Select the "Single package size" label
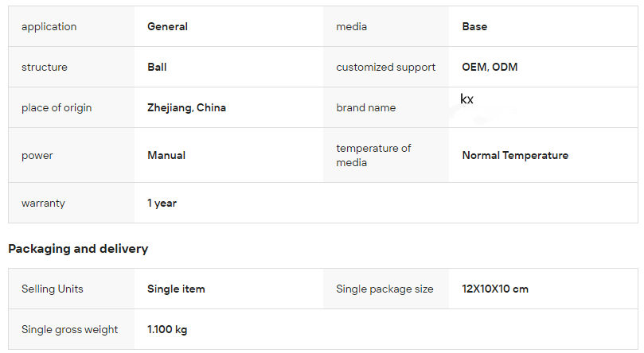The width and height of the screenshot is (644, 353). pos(384,289)
